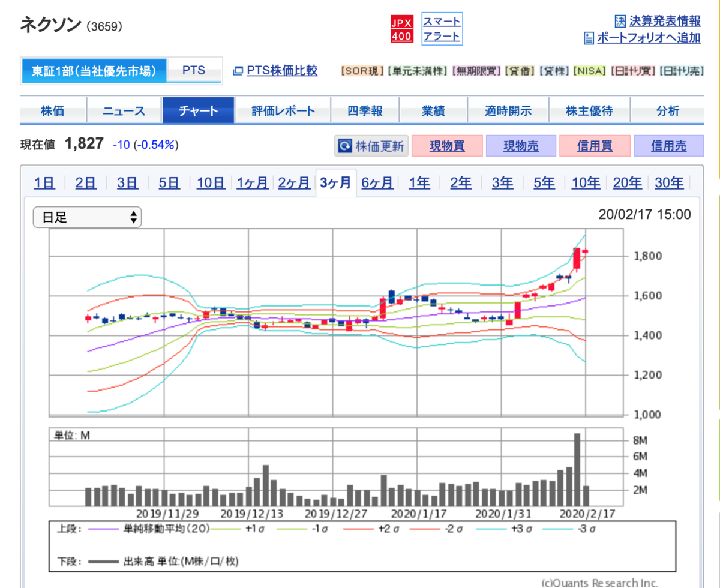Set chart range to 1ヶ月
720x588 pixels.
point(253,183)
